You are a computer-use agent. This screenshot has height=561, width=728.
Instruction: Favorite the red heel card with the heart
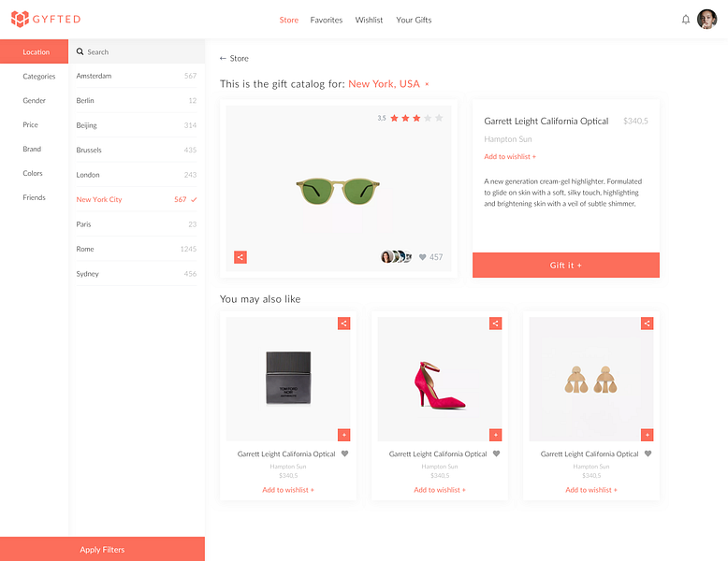click(x=496, y=453)
